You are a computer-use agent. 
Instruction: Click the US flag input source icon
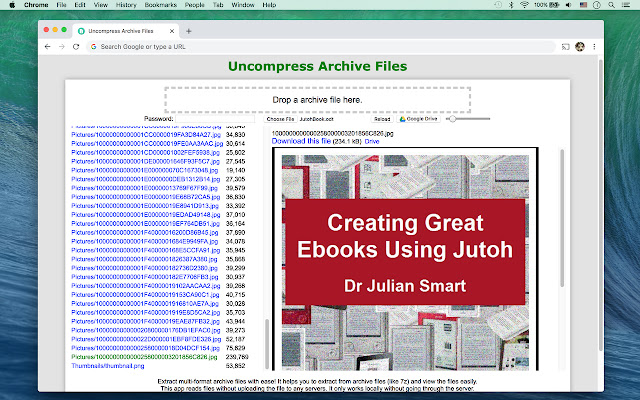[583, 5]
